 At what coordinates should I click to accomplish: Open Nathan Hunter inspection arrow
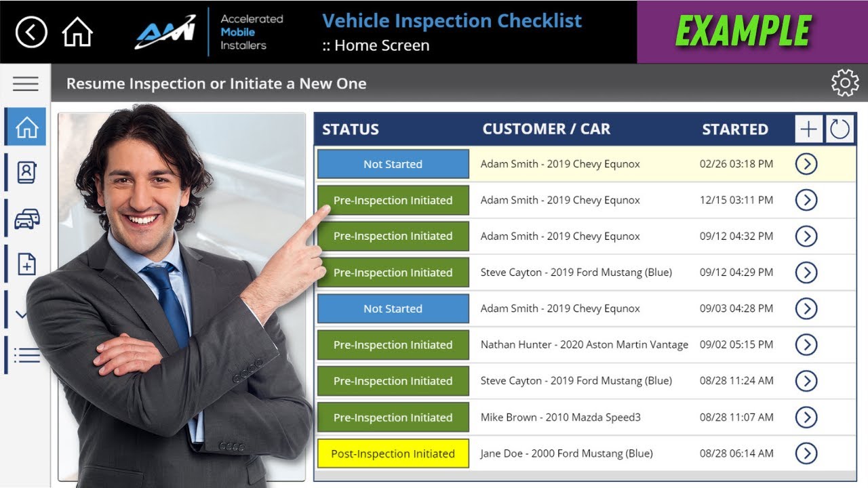click(806, 345)
